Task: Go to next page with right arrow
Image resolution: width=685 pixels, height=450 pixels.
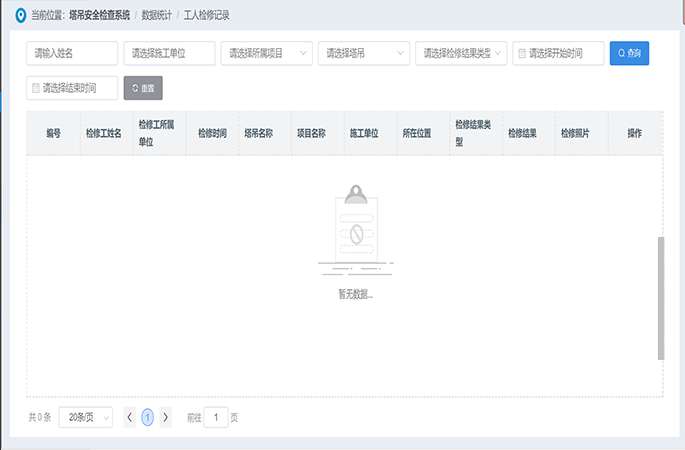Action: pyautogui.click(x=166, y=417)
